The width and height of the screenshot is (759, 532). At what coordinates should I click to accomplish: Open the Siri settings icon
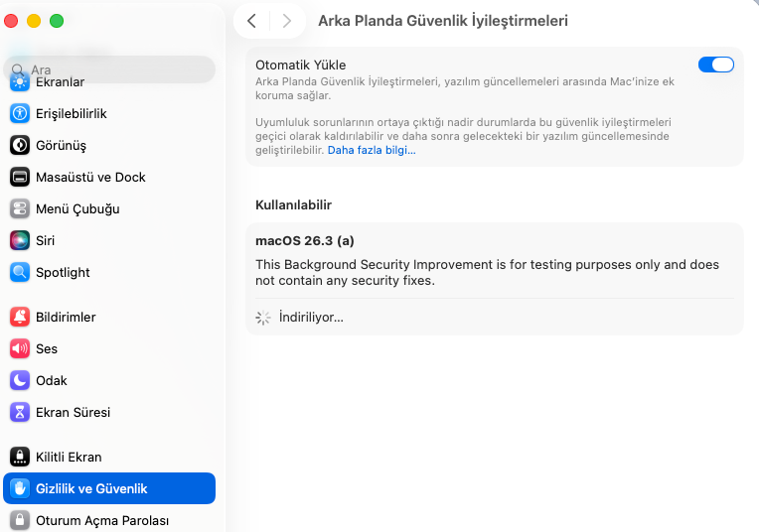[x=20, y=240]
